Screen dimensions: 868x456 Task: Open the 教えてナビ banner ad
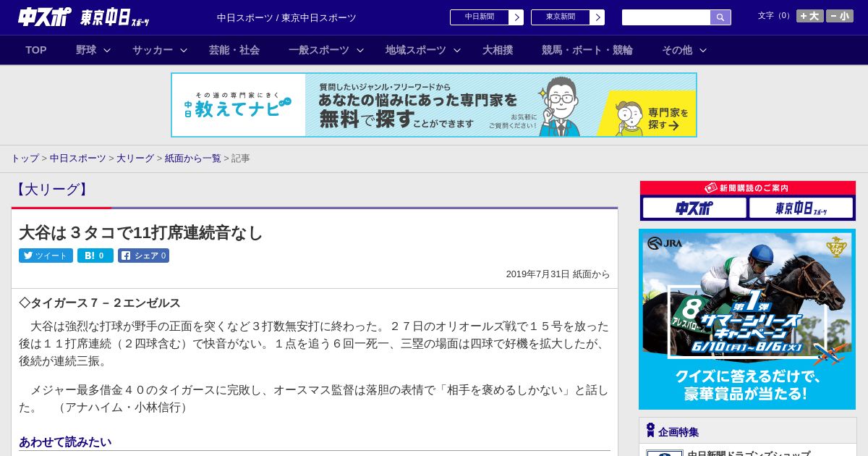point(434,105)
